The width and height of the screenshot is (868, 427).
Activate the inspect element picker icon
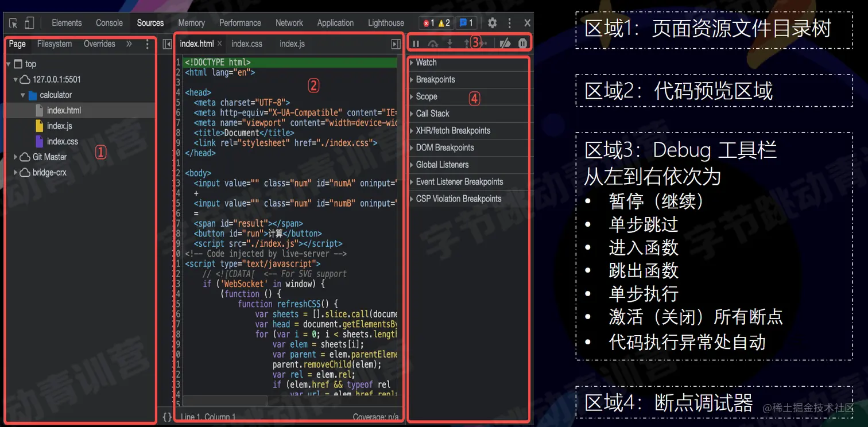pos(13,23)
